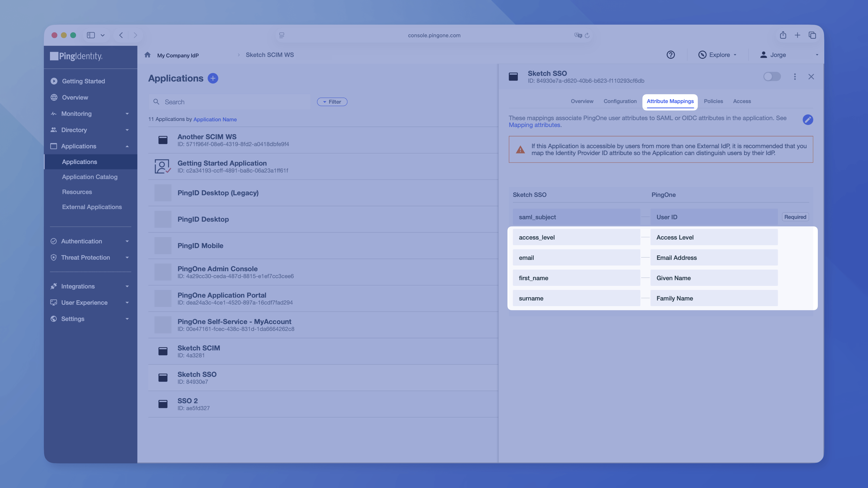Expand the Authentication sidebar section

point(127,241)
